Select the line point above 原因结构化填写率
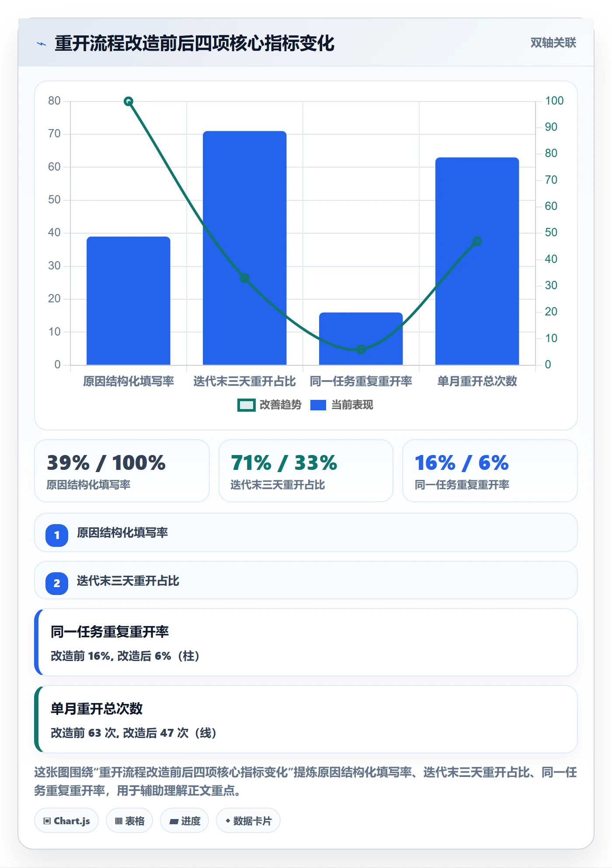The image size is (612, 868). pos(129,101)
